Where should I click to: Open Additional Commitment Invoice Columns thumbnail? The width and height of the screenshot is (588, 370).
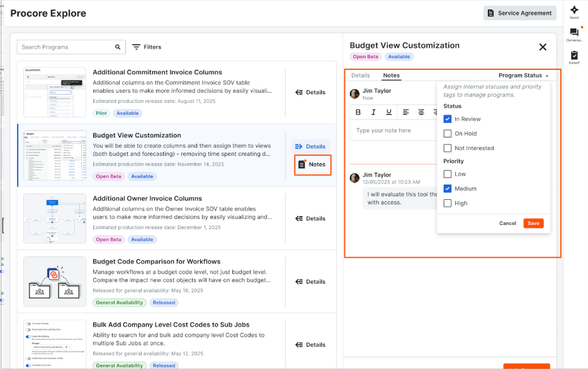(55, 93)
